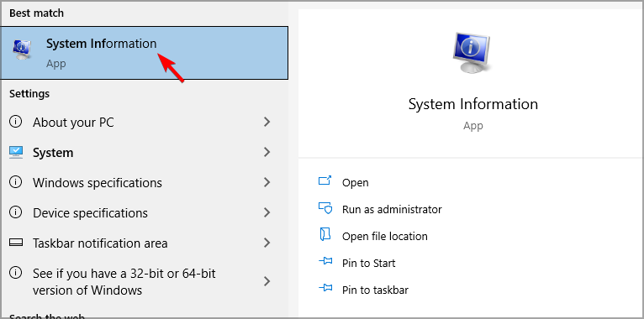Expand the Device specifications chevron
This screenshot has width=644, height=319.
tap(267, 212)
